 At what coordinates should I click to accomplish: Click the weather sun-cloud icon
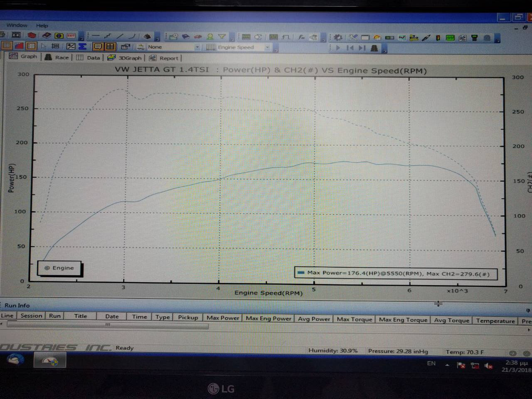pos(377,38)
